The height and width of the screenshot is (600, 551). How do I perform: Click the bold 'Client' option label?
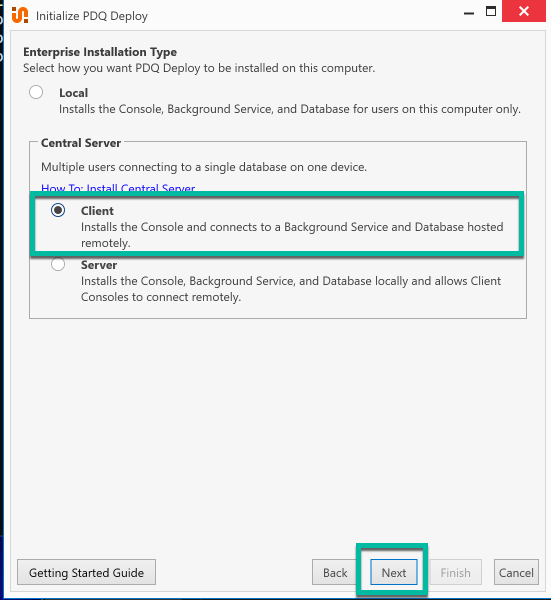97,211
